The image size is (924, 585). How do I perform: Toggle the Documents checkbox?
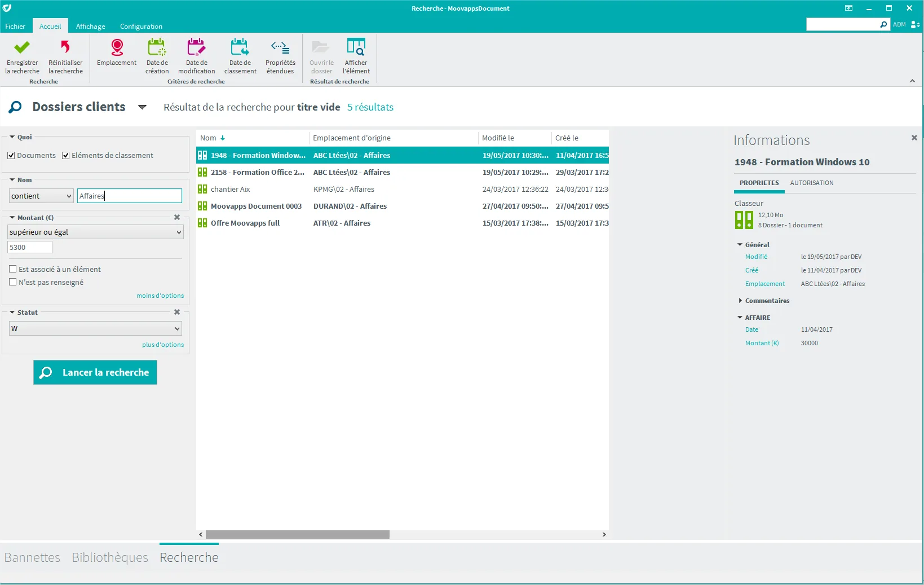click(x=11, y=156)
